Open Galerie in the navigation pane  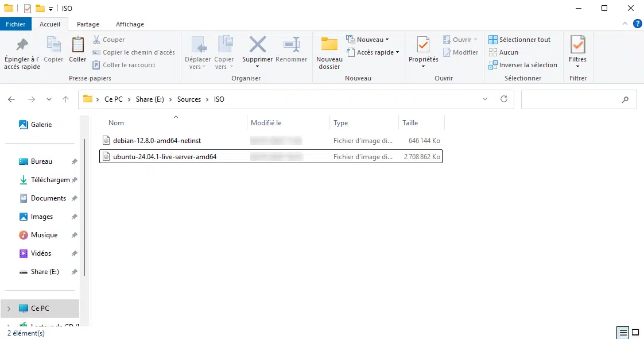point(36,125)
